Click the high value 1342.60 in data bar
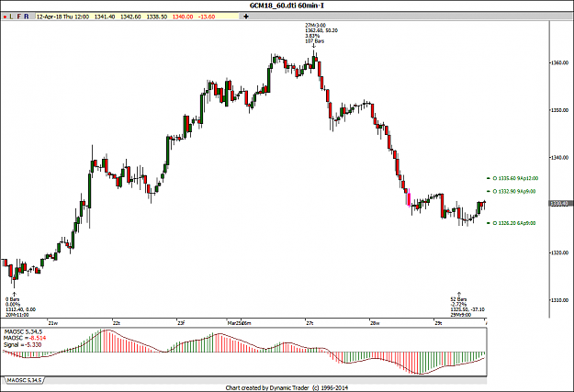 click(x=130, y=17)
